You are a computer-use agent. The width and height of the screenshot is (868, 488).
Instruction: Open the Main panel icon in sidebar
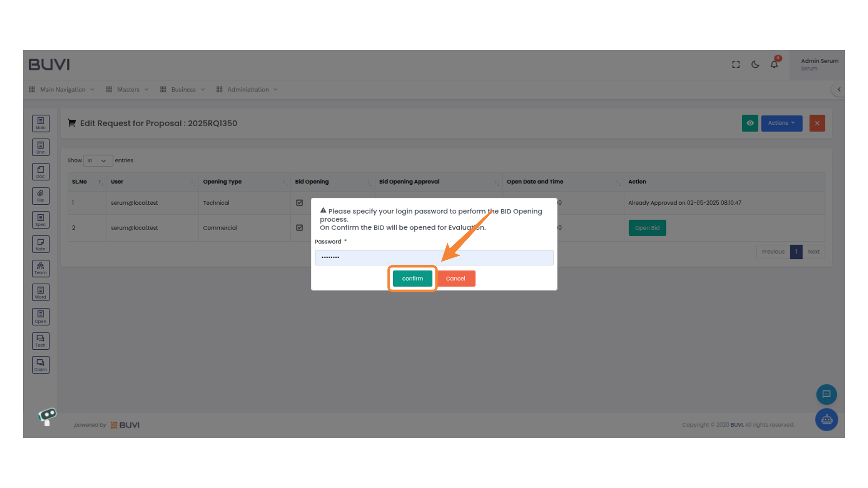(x=41, y=123)
